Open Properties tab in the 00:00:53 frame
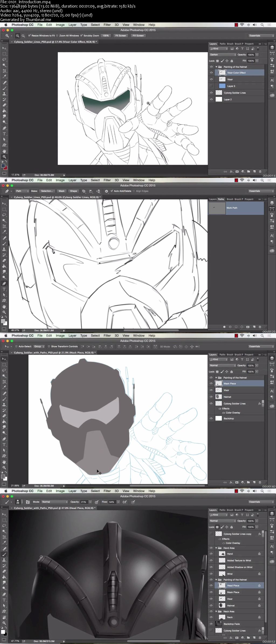 [249, 510]
